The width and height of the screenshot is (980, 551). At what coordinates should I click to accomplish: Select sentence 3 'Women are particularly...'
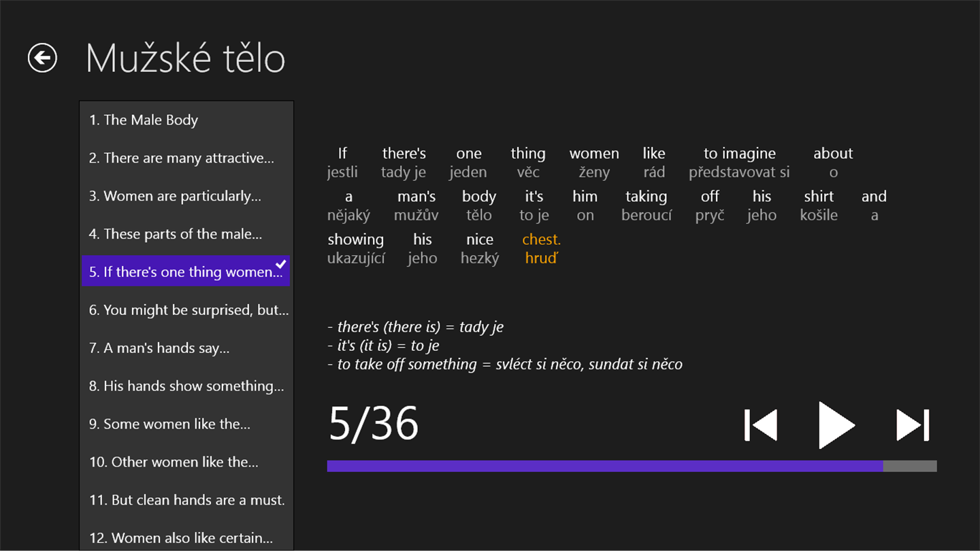click(175, 197)
